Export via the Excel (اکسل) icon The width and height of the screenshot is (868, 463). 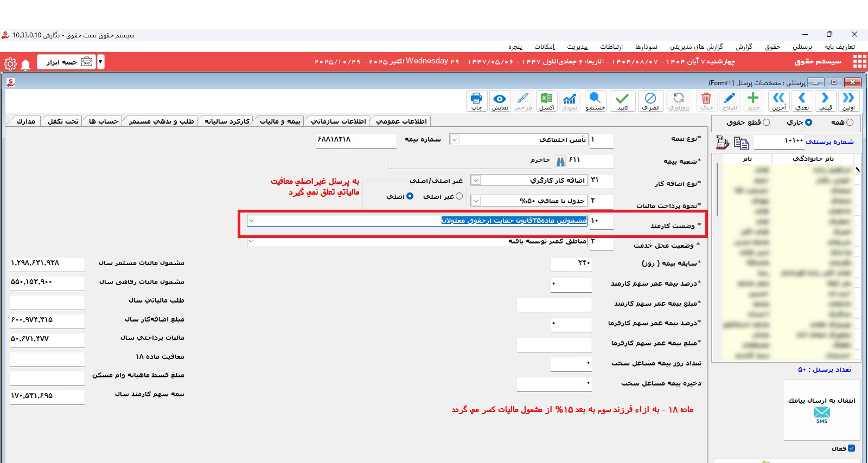[546, 101]
